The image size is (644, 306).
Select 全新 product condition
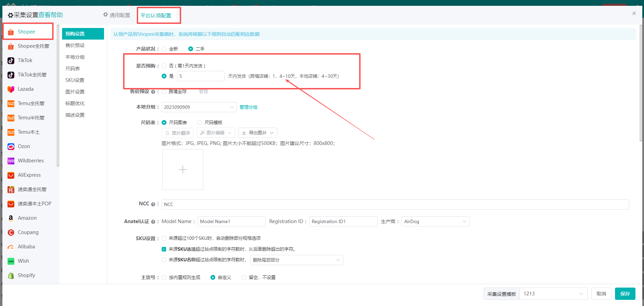click(164, 49)
